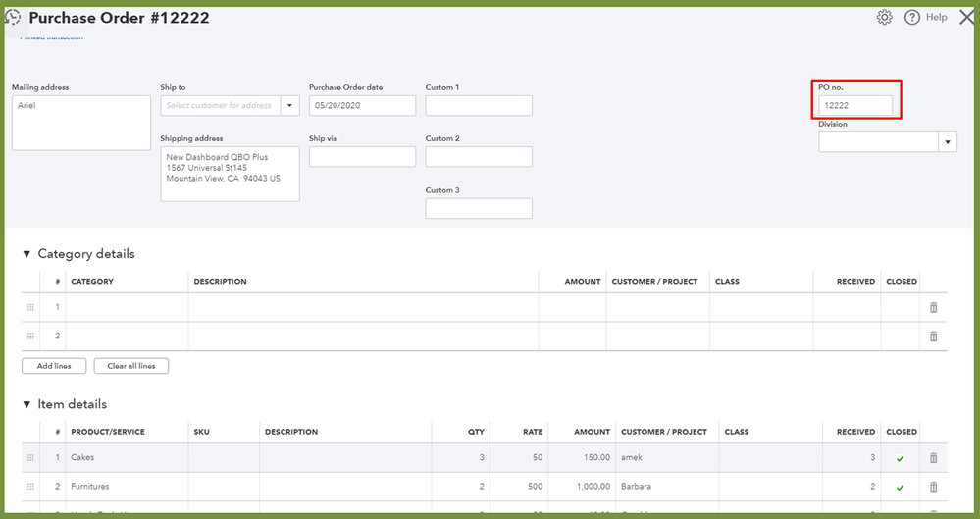The height and width of the screenshot is (519, 980).
Task: Open recent transactions history icon
Action: [x=13, y=17]
